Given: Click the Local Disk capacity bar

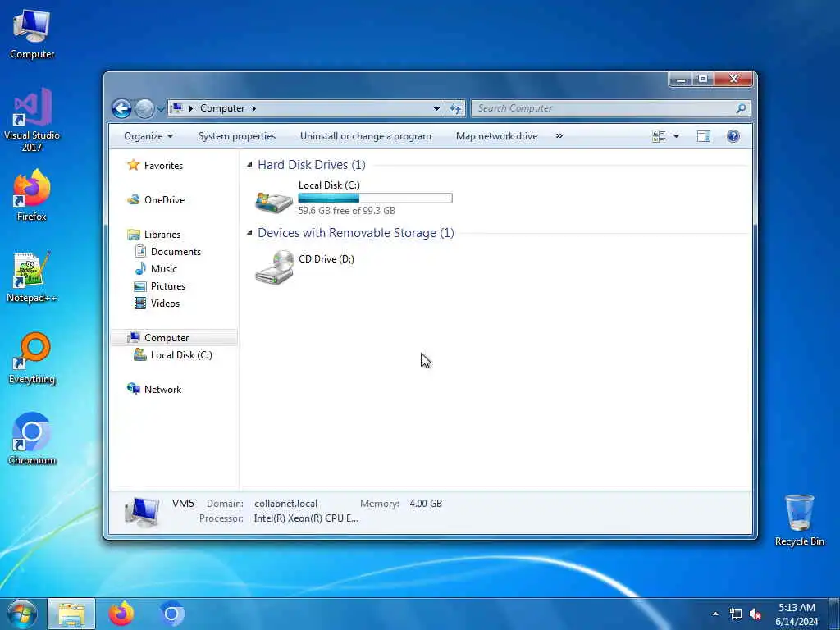Looking at the screenshot, I should (x=375, y=199).
